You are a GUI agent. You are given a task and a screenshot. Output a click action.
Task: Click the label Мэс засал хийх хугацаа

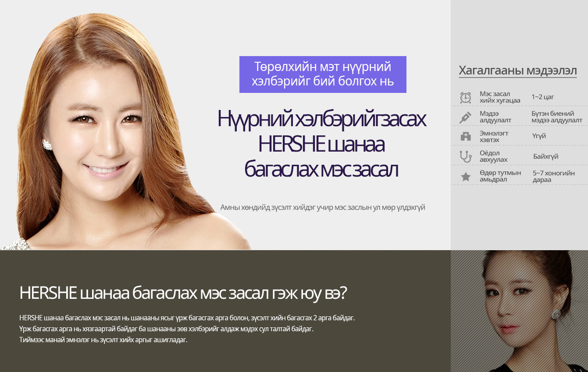click(500, 97)
